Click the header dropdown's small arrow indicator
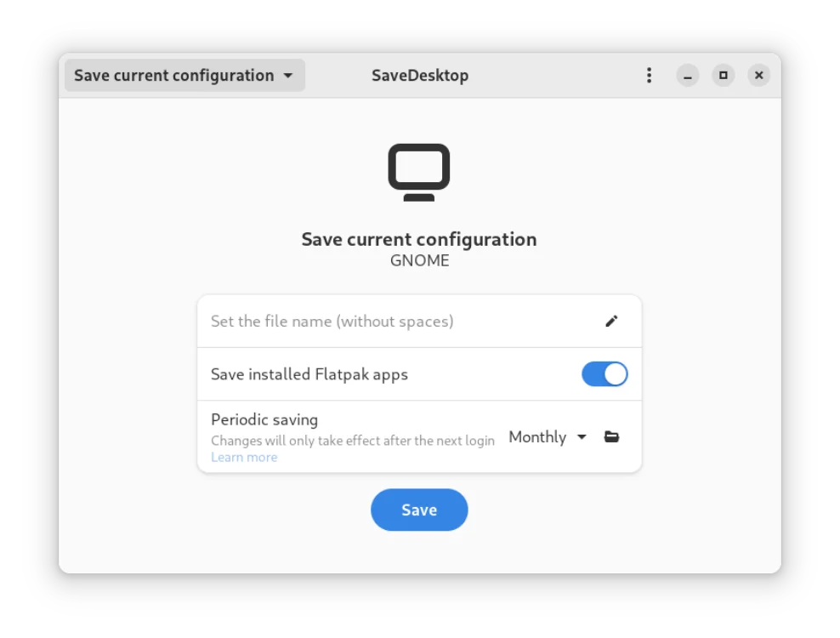This screenshot has width=840, height=638. pyautogui.click(x=288, y=76)
